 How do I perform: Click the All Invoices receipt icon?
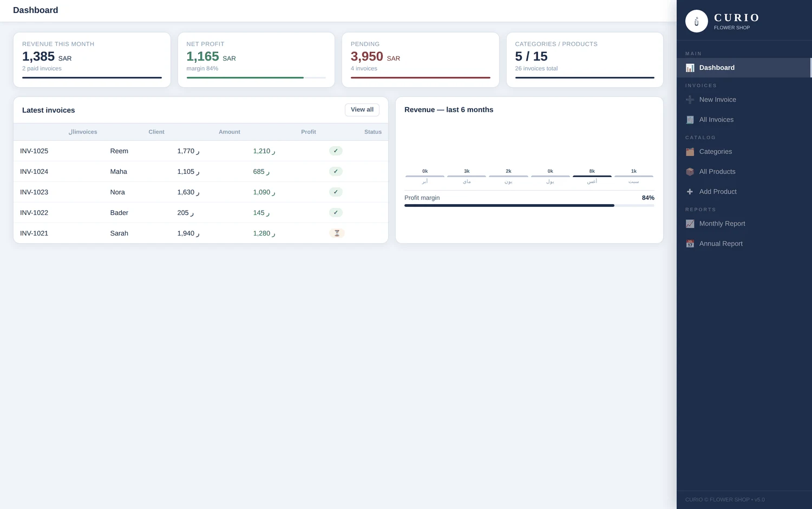click(x=690, y=120)
